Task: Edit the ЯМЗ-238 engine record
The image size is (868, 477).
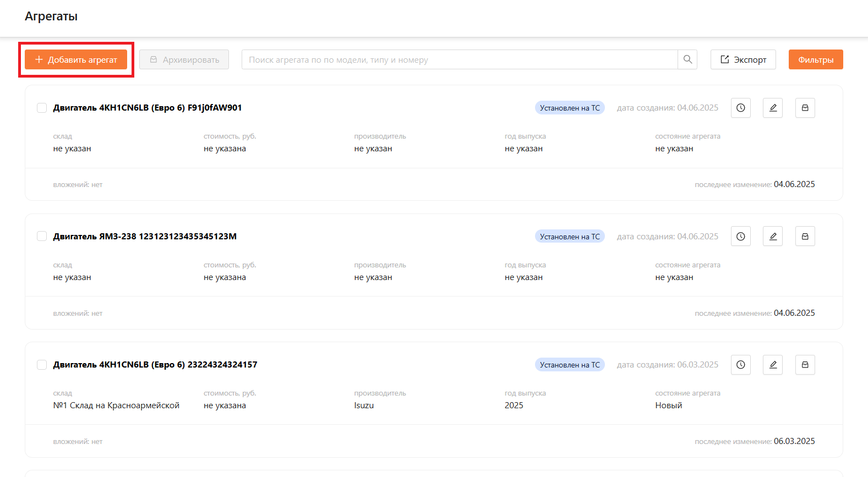Action: 773,237
